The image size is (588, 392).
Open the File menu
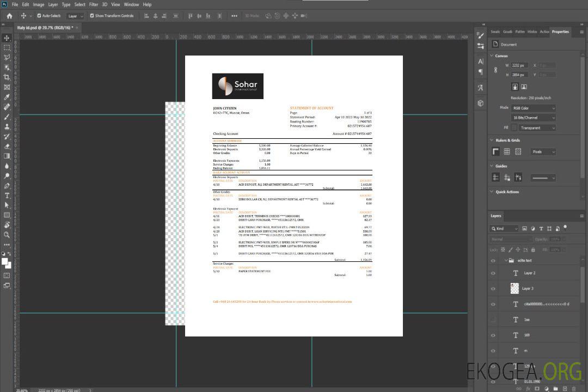coord(15,4)
